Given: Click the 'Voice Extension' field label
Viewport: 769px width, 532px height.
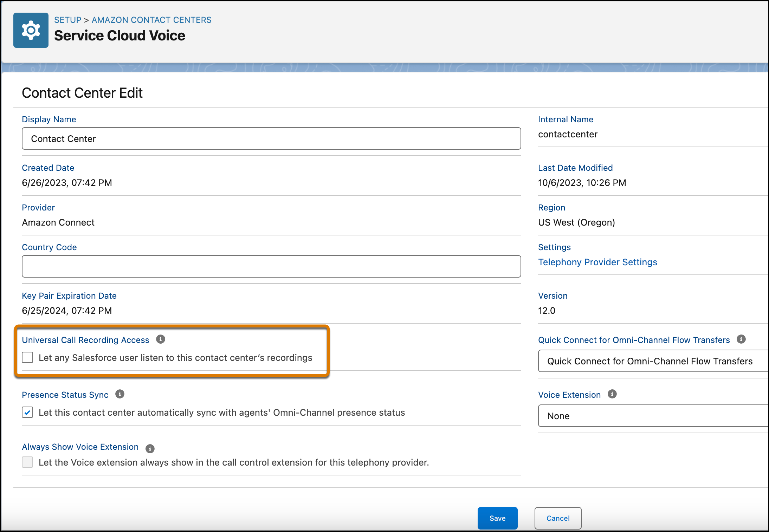Looking at the screenshot, I should pos(569,395).
